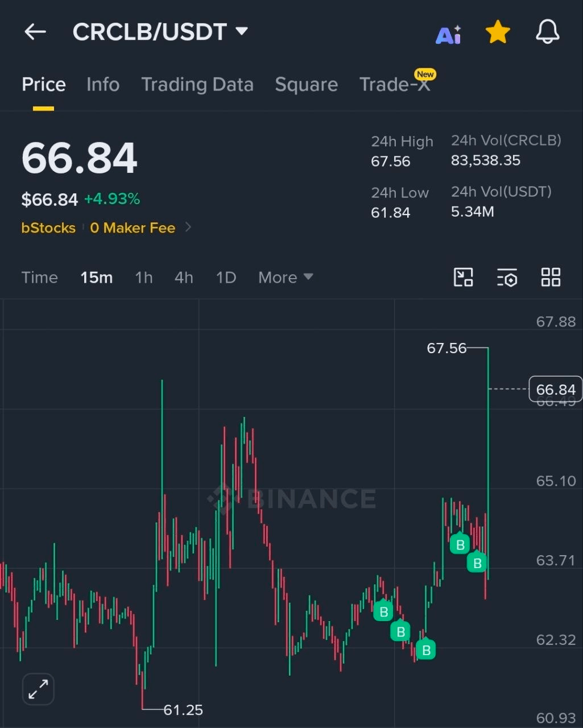Open price alert bell icon
Viewport: 583px width, 728px height.
[x=548, y=32]
